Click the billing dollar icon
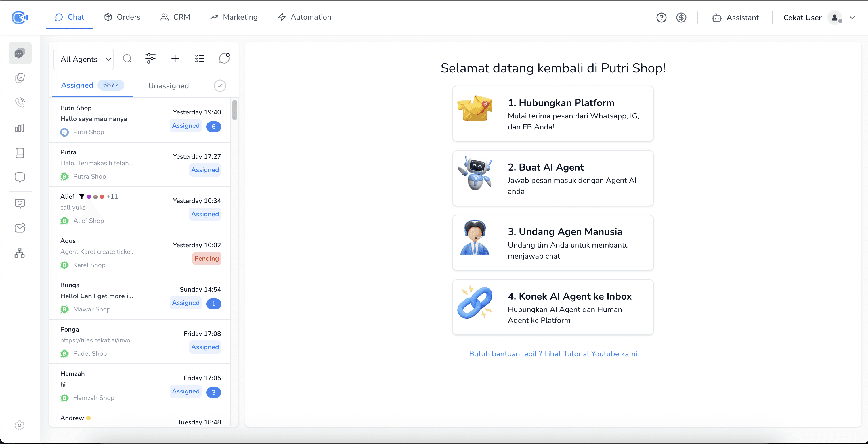Screen dimensions: 868x444 (x=681, y=18)
